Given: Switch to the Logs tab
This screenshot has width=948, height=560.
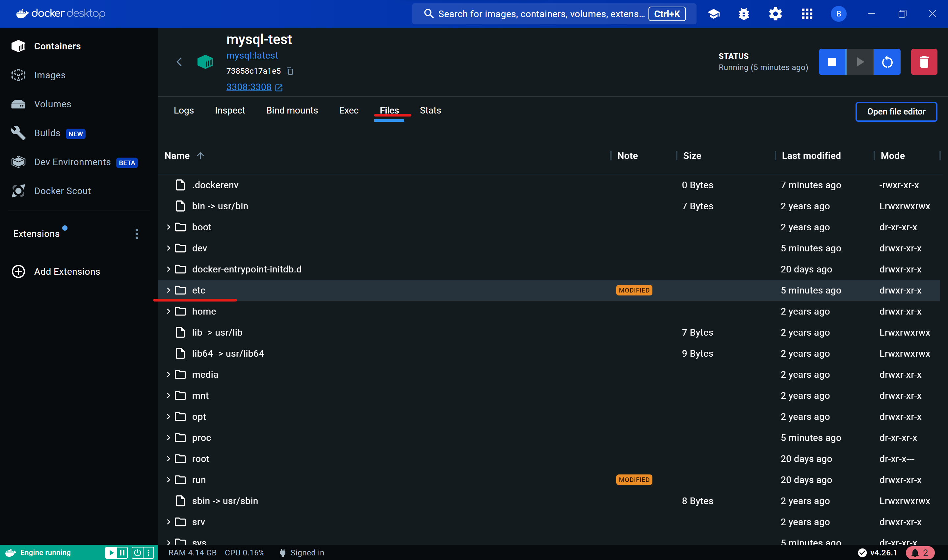Looking at the screenshot, I should tap(183, 111).
